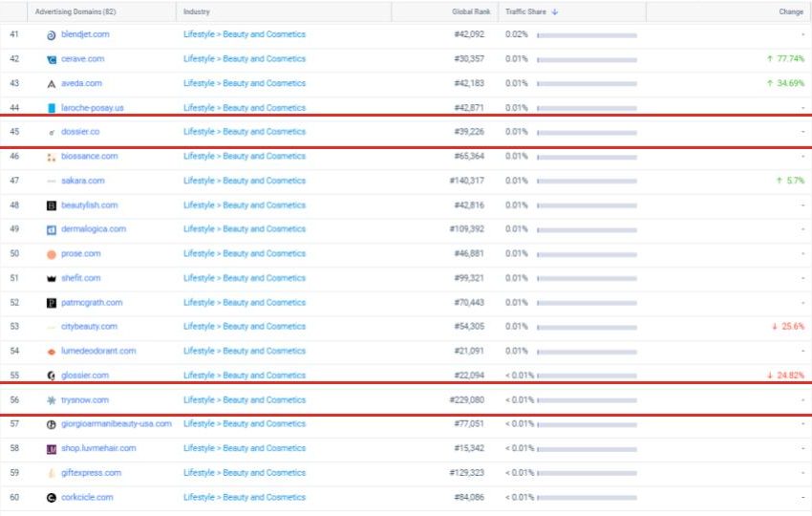Open the giorgioarmanibeauty-usa.com domain link

pos(116,423)
